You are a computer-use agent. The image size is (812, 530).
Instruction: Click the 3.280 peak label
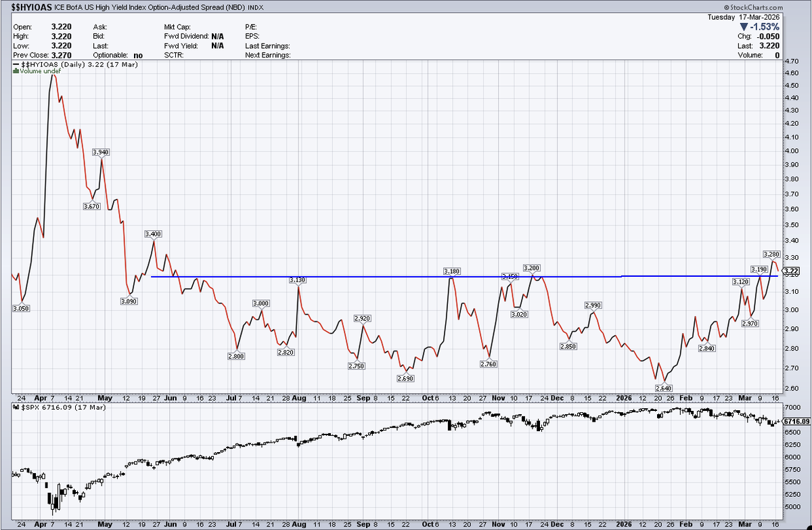(771, 254)
